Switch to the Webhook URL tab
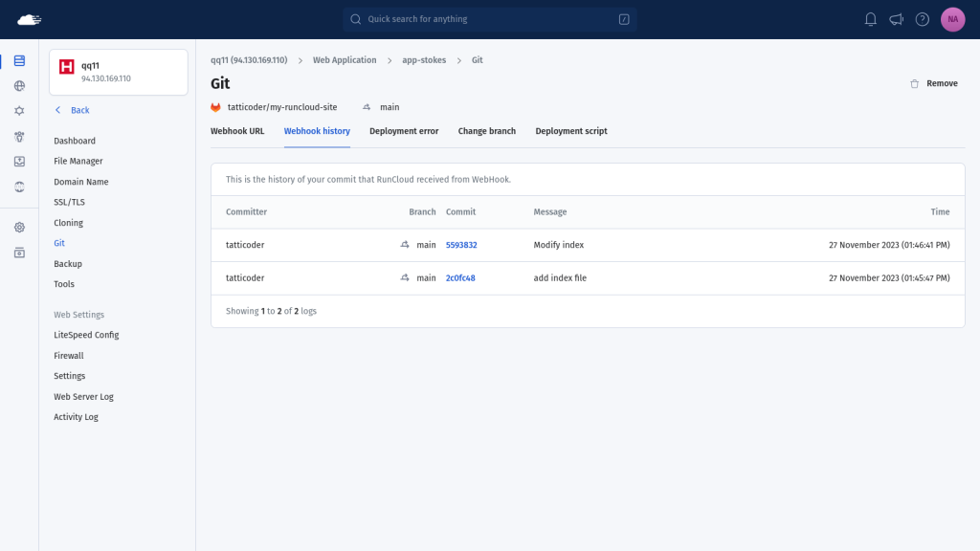980x551 pixels. point(237,131)
